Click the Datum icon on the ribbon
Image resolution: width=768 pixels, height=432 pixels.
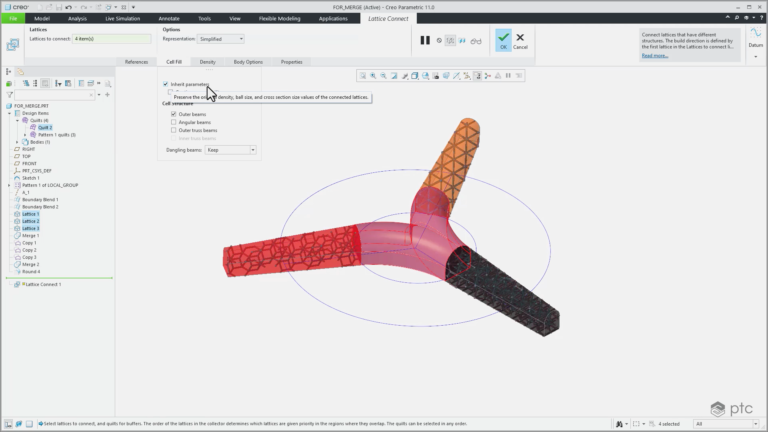coord(755,37)
